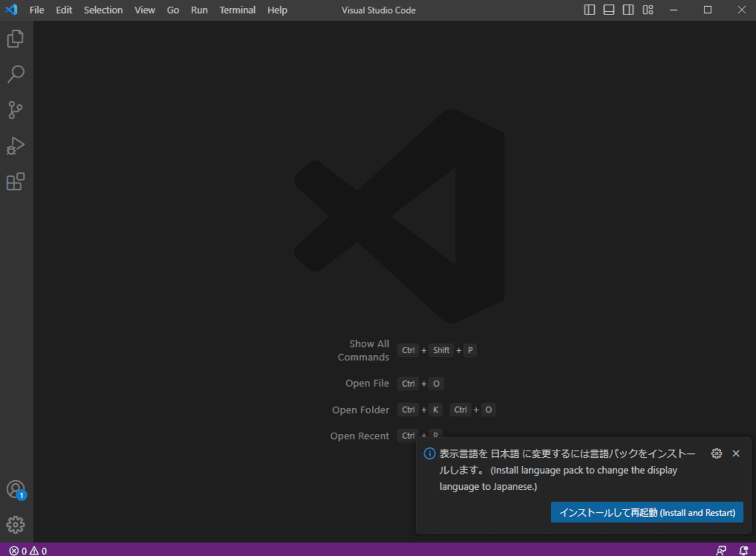Viewport: 756px width, 556px height.
Task: Open the Help menu
Action: point(277,10)
